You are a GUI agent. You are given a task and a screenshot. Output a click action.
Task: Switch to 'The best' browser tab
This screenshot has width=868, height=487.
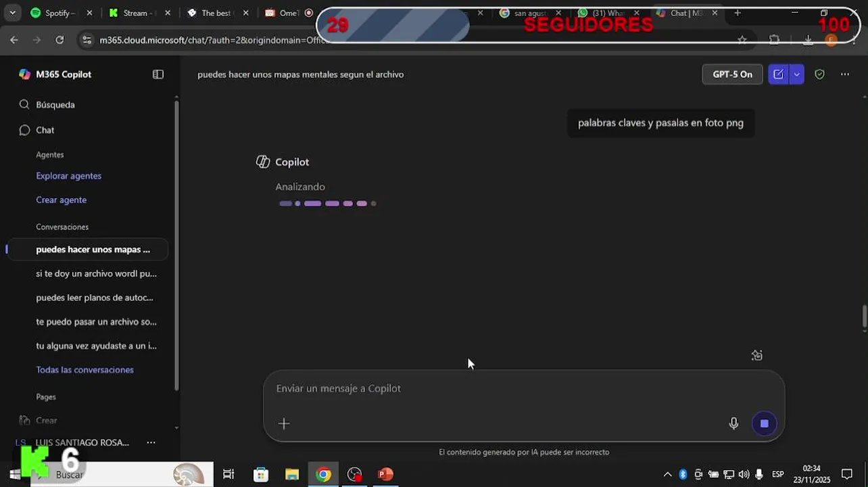(216, 13)
